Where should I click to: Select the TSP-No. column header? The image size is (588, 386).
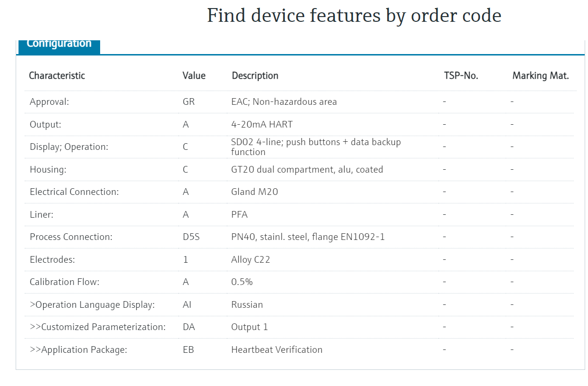pos(461,75)
